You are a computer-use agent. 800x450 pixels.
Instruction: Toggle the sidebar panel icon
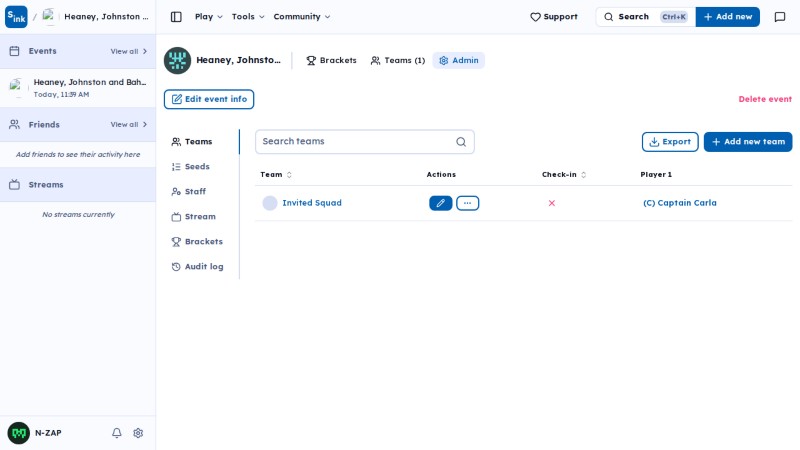(x=176, y=17)
